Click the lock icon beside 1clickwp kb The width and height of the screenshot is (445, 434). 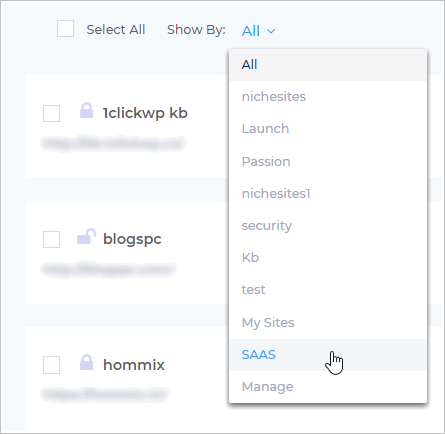pyautogui.click(x=86, y=110)
